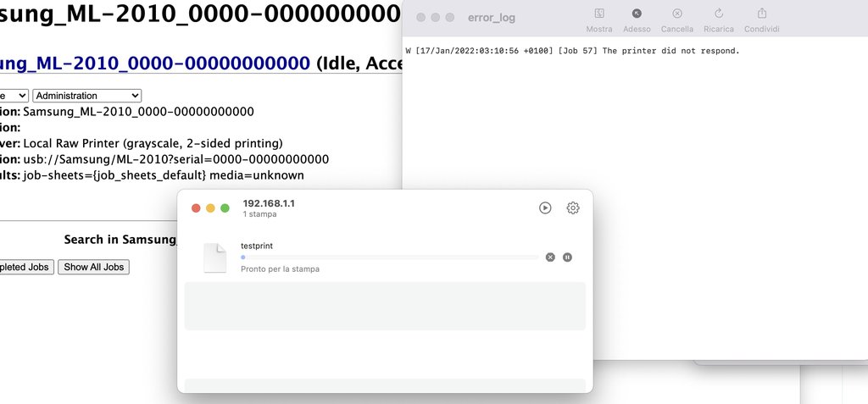This screenshot has width=868, height=404.
Task: Click the 192.168.1.1 queue window title
Action: tap(269, 203)
